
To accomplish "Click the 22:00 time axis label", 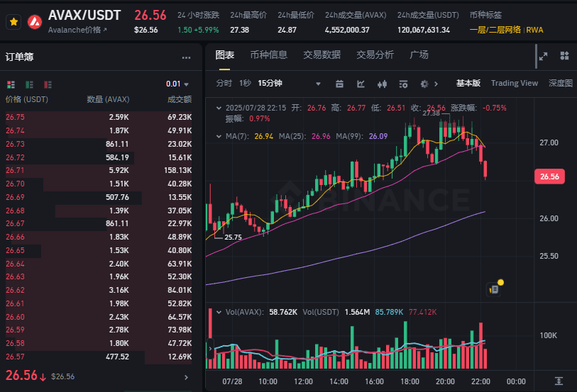I will 480,381.
